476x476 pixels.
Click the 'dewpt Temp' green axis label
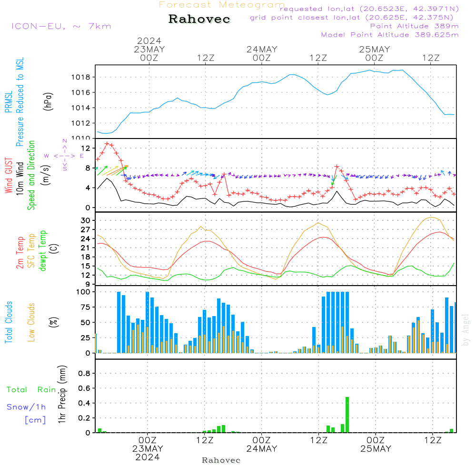42,250
